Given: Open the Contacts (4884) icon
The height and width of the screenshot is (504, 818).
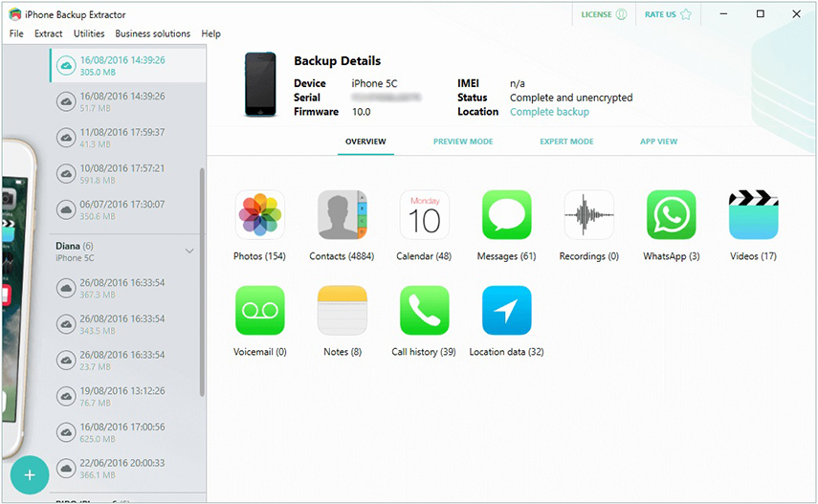Looking at the screenshot, I should point(343,215).
